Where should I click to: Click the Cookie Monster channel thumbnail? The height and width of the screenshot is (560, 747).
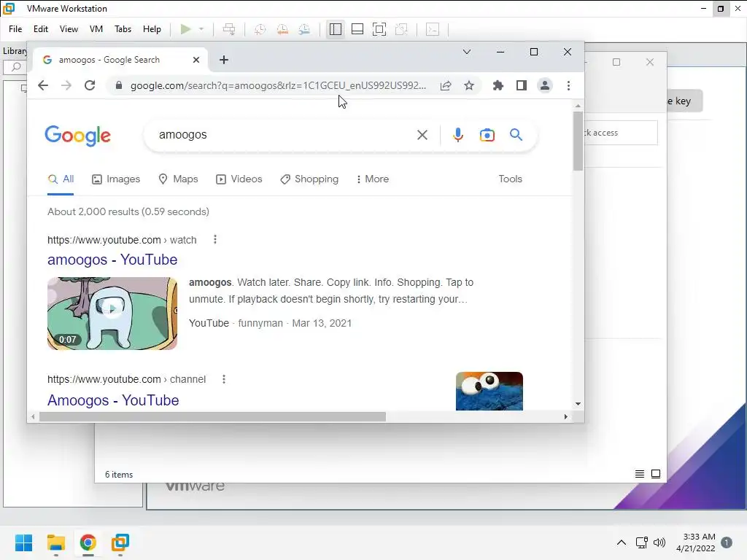[489, 391]
